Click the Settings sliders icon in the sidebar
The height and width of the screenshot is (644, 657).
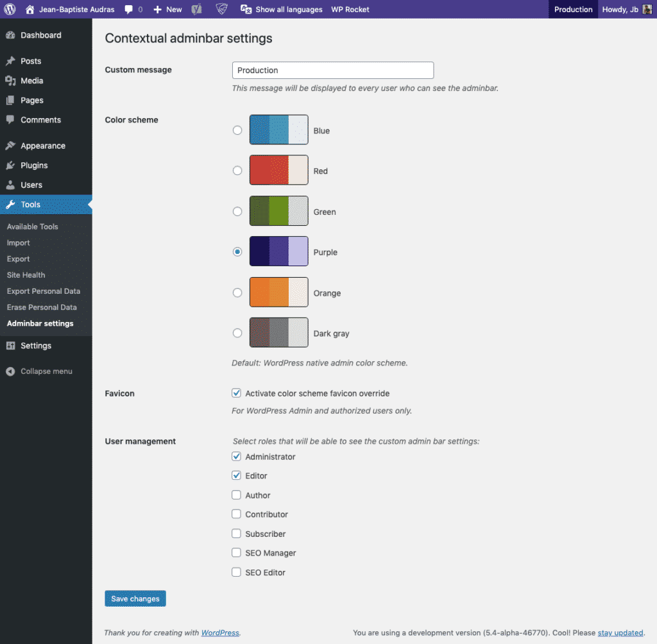(10, 346)
